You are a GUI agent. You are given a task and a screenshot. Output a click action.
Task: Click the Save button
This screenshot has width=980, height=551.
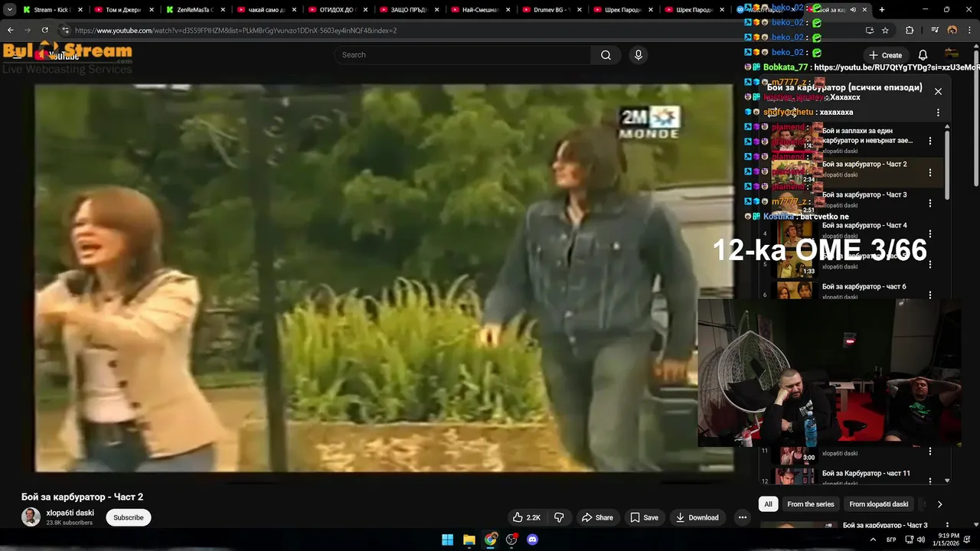pyautogui.click(x=644, y=517)
